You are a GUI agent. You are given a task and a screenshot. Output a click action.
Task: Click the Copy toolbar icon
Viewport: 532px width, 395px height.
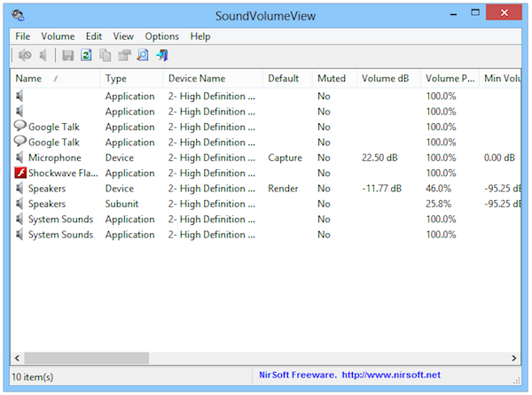coord(106,55)
